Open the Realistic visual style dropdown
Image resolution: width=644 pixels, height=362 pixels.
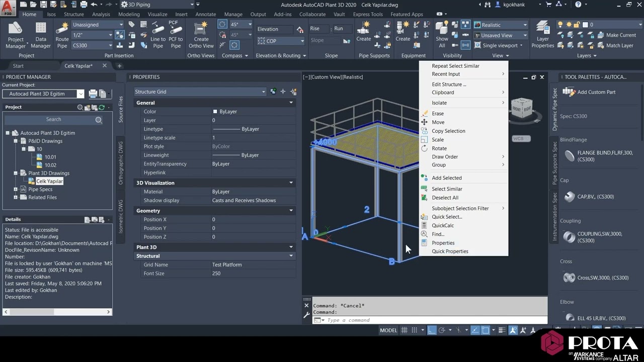point(500,25)
